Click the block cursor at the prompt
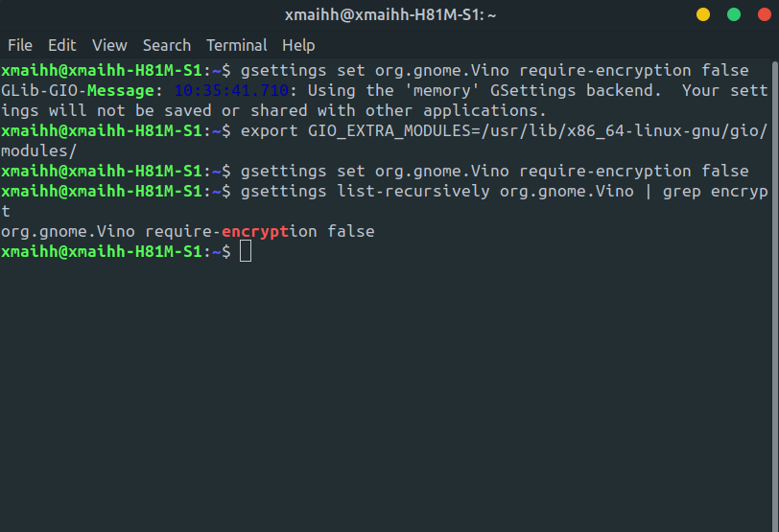 246,251
